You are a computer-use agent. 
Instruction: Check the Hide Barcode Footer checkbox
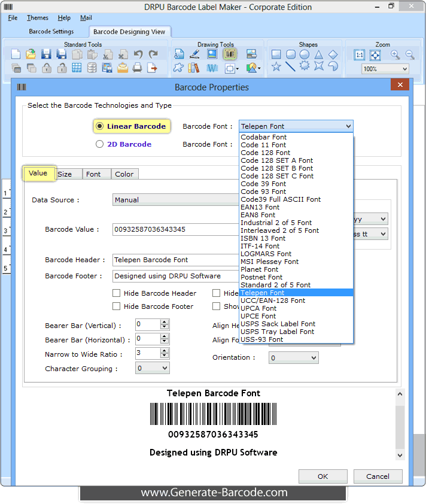tap(116, 306)
